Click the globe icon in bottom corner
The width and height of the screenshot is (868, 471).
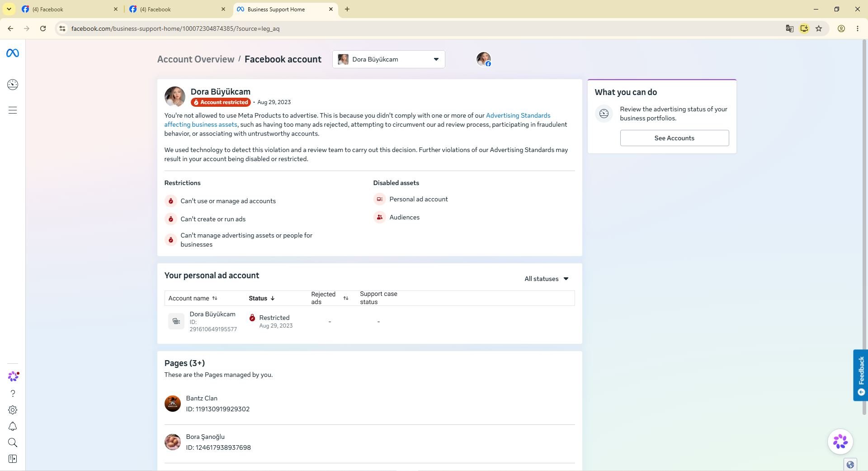pos(850,465)
